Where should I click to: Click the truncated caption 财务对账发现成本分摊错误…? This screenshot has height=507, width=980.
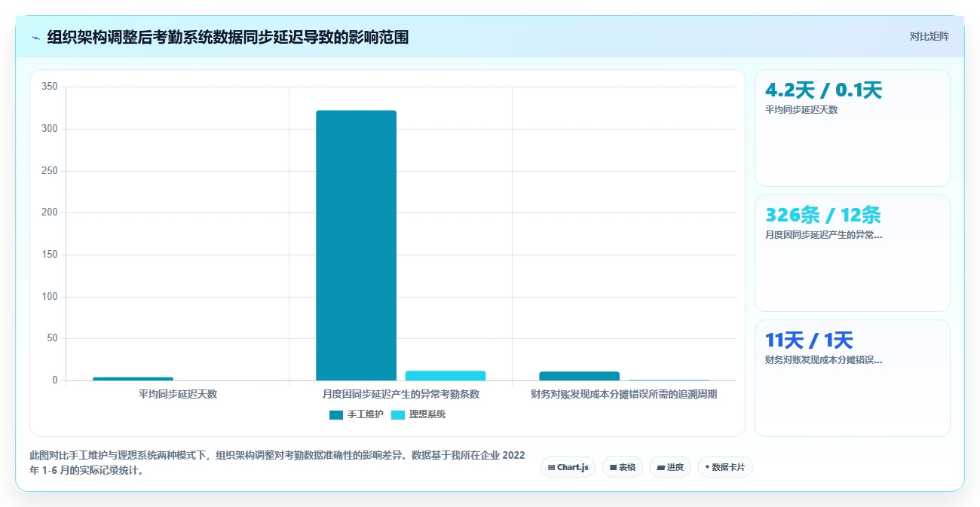823,359
